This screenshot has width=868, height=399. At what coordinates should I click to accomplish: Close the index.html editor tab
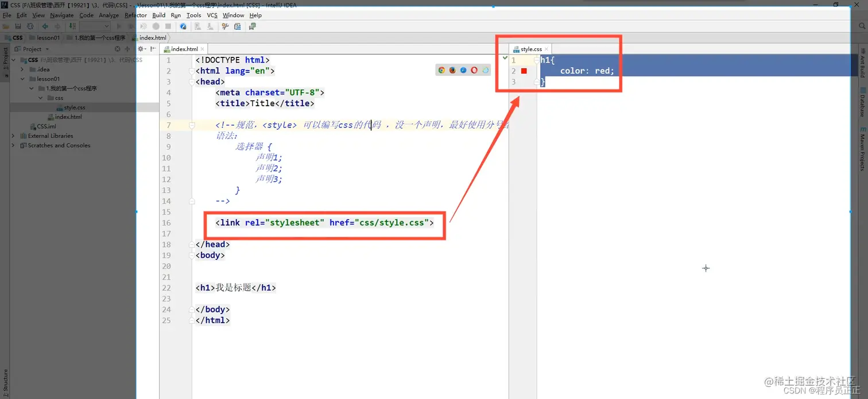tap(203, 49)
